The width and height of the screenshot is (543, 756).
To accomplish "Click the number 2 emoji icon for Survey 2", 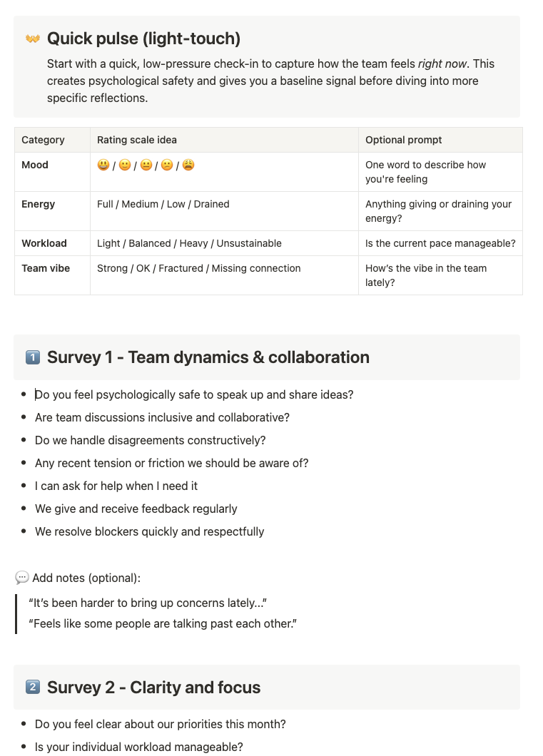I will (x=32, y=687).
